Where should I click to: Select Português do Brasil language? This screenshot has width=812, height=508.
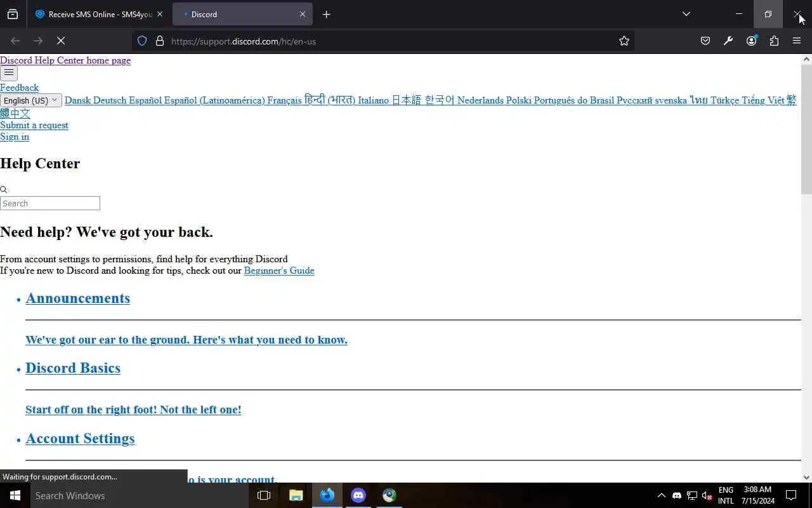tap(574, 100)
